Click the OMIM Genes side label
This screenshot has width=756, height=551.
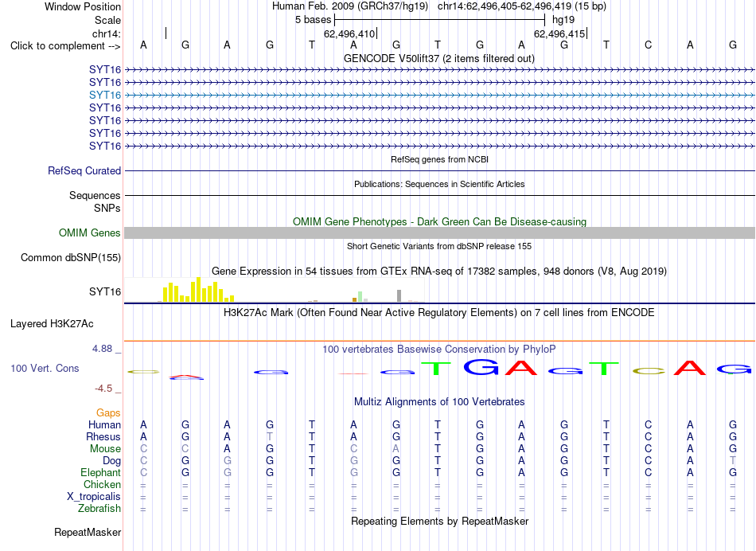click(90, 233)
